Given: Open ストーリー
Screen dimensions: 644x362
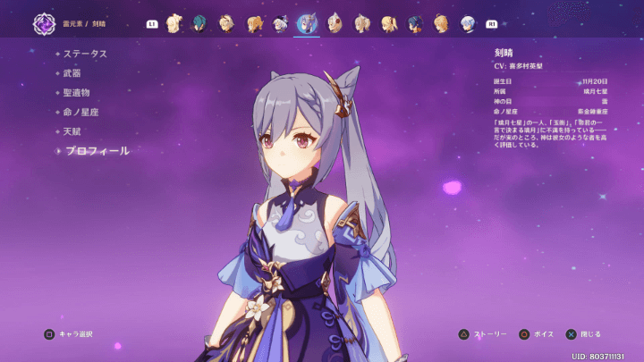Looking at the screenshot, I should [490, 334].
